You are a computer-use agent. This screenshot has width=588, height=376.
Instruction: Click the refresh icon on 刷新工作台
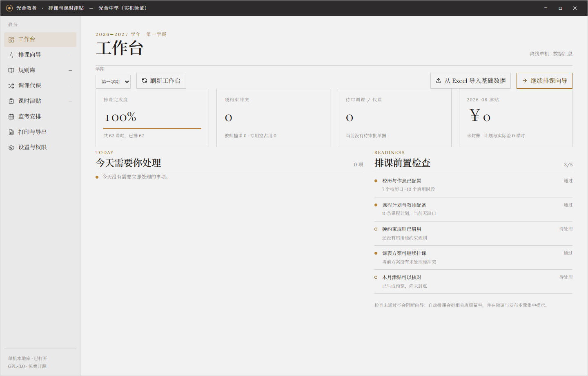(x=145, y=81)
